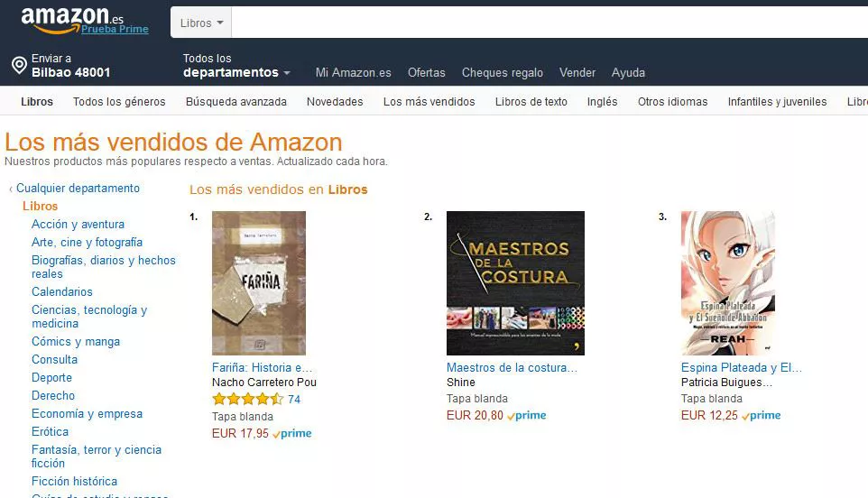The width and height of the screenshot is (868, 498).
Task: Open the Fariña book cover thumbnail
Action: tap(259, 282)
